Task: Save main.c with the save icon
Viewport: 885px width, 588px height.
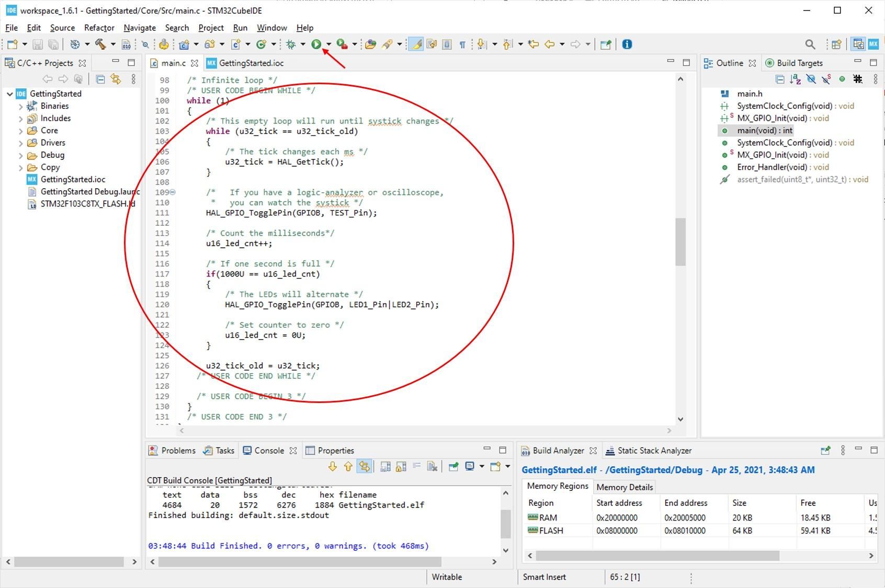Action: (37, 44)
